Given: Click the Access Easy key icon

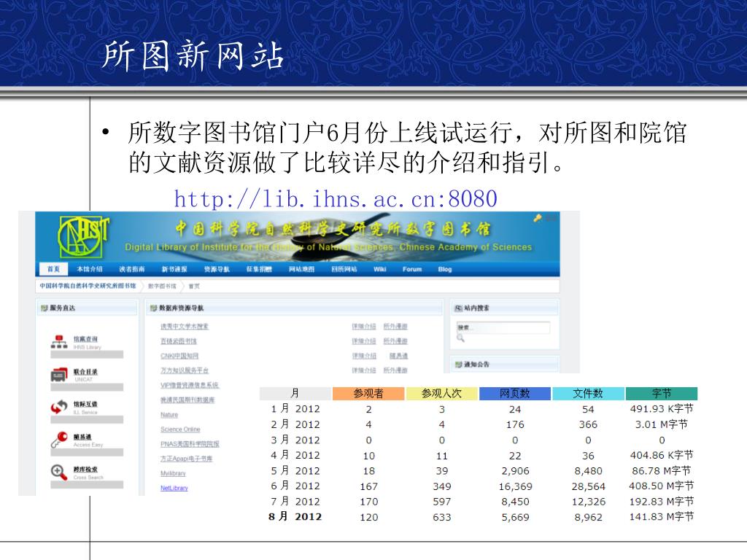Looking at the screenshot, I should 59,440.
